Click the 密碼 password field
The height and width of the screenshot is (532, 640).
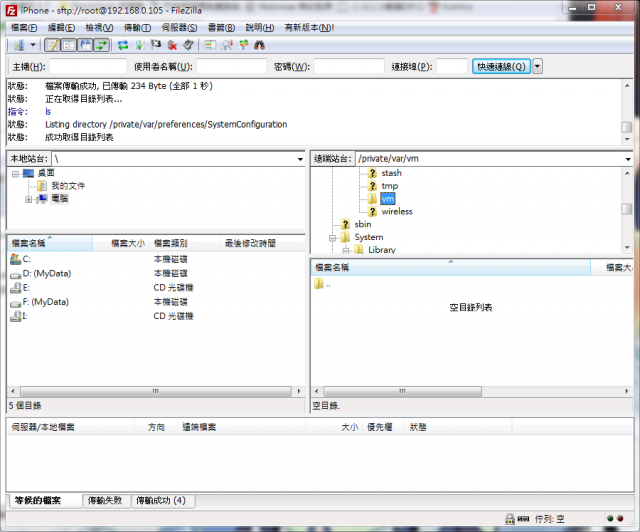[x=349, y=66]
